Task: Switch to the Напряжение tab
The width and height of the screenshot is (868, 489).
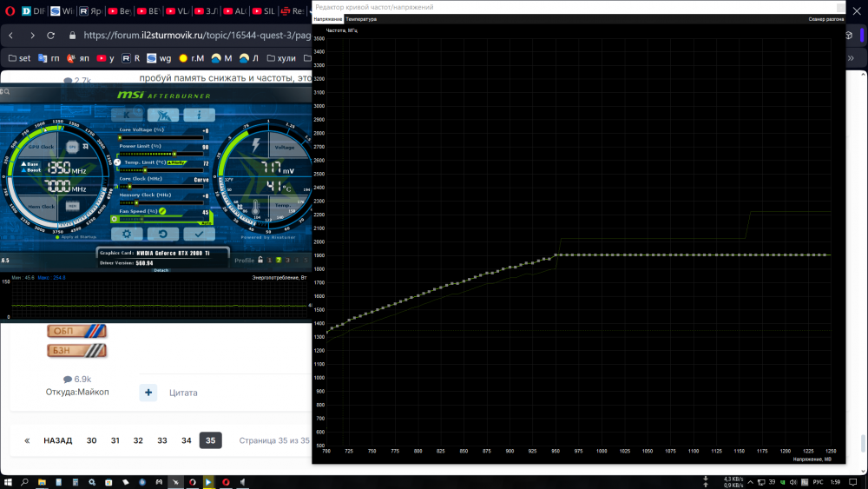Action: click(x=327, y=18)
